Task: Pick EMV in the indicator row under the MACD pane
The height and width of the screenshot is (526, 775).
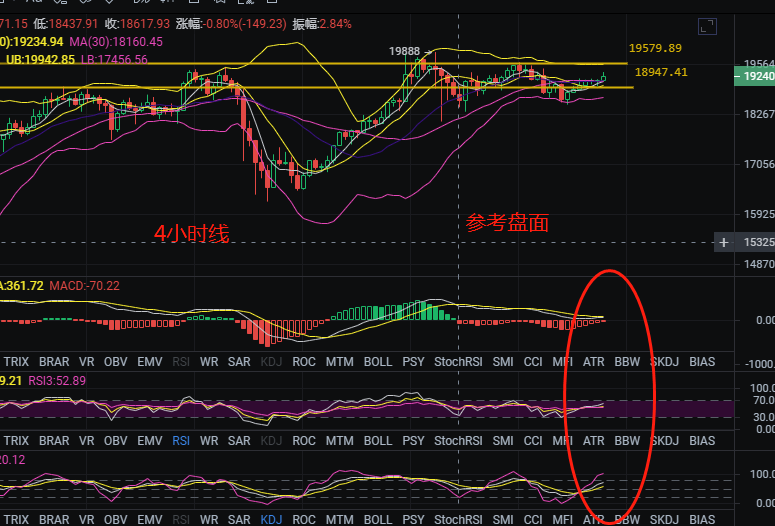Action: click(150, 362)
